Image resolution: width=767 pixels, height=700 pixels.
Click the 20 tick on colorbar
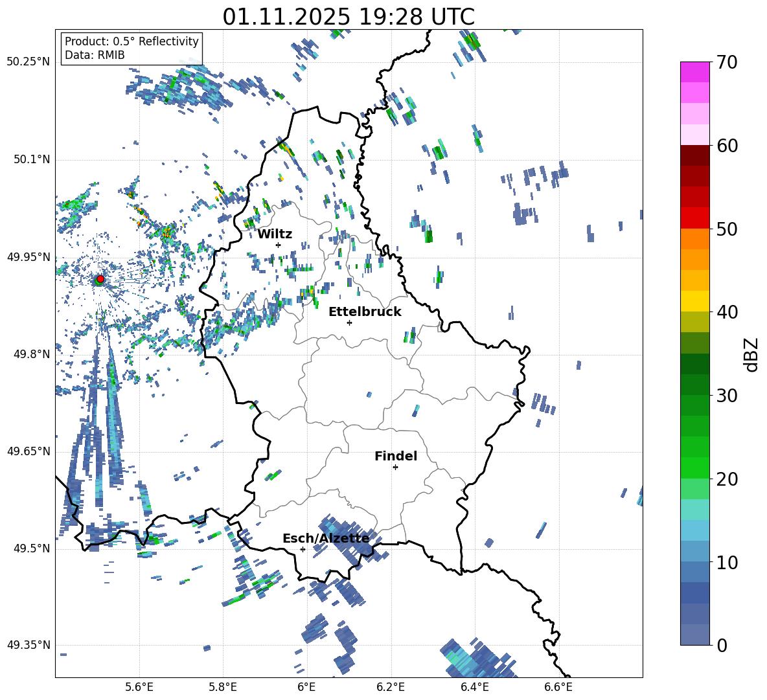pos(727,479)
